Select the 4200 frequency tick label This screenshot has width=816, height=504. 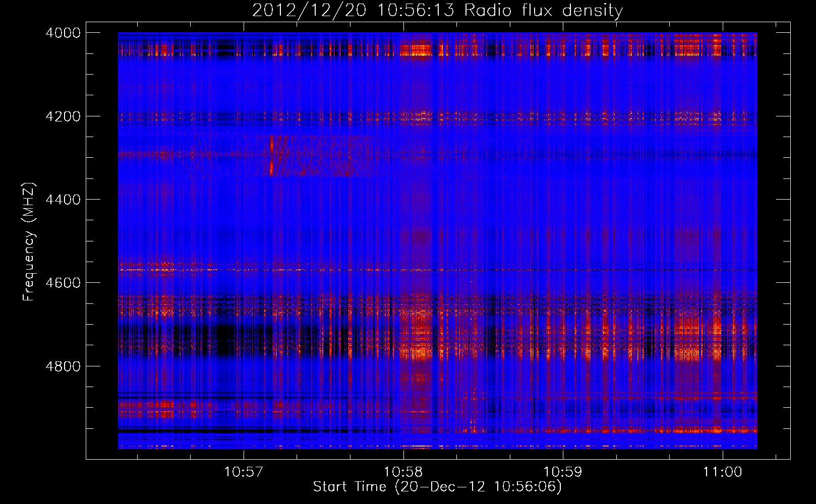63,116
